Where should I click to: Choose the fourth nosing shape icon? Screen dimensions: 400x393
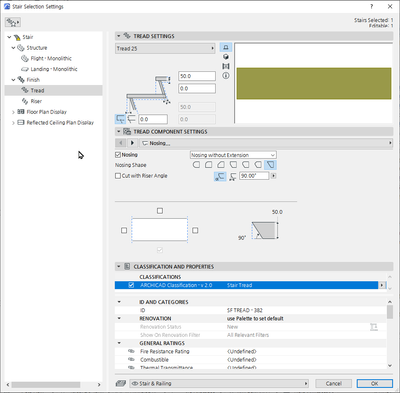[x=233, y=165]
